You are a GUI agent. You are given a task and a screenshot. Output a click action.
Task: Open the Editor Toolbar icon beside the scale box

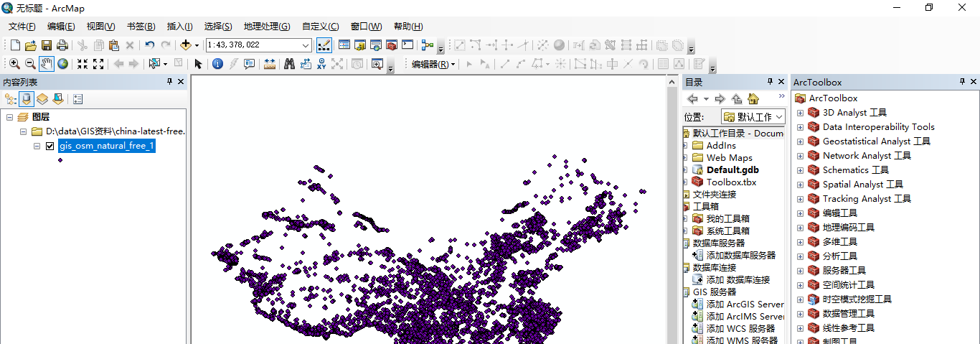click(324, 45)
